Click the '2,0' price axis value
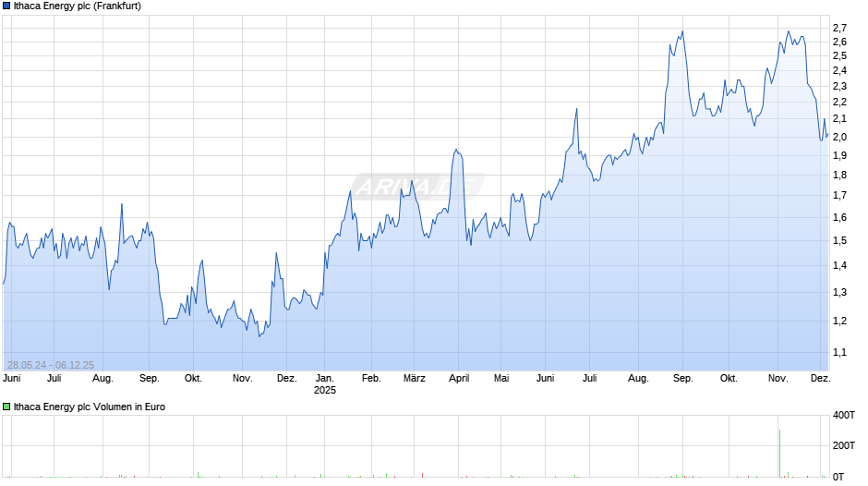The height and width of the screenshot is (486, 868). coord(839,138)
